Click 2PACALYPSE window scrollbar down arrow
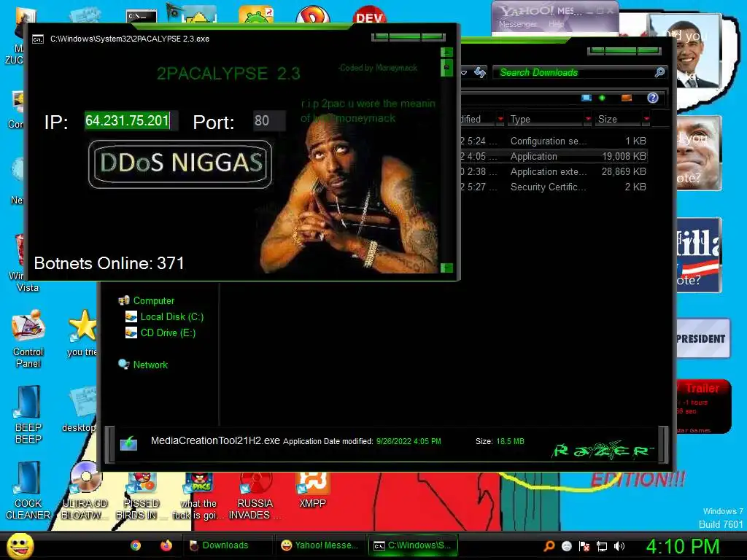Image resolution: width=747 pixels, height=560 pixels. (446, 268)
